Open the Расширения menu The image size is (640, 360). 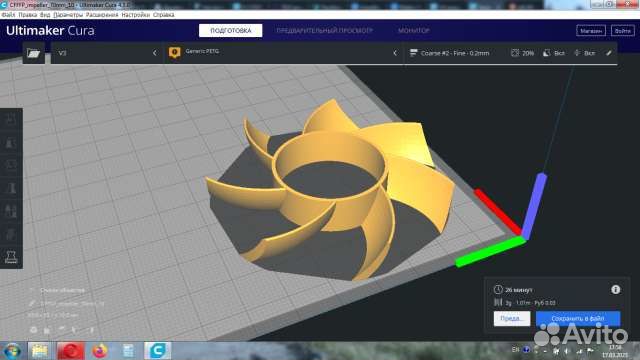(x=102, y=14)
